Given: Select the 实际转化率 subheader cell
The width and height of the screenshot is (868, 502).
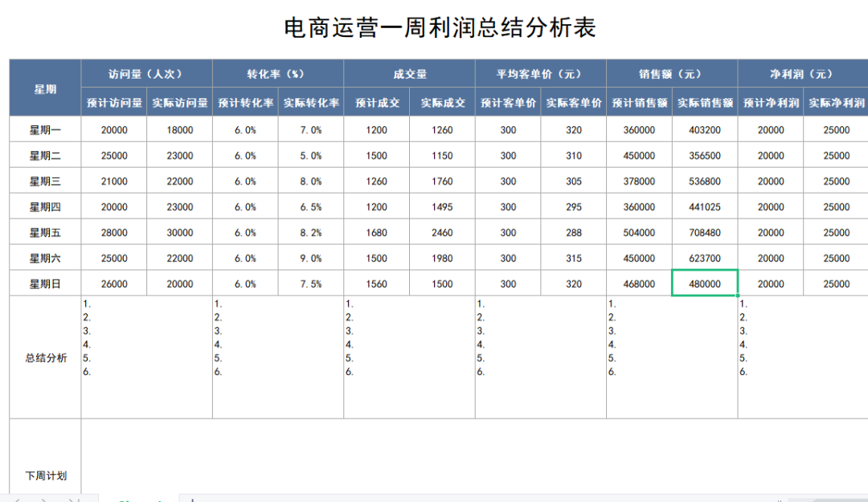Looking at the screenshot, I should pyautogui.click(x=310, y=103).
